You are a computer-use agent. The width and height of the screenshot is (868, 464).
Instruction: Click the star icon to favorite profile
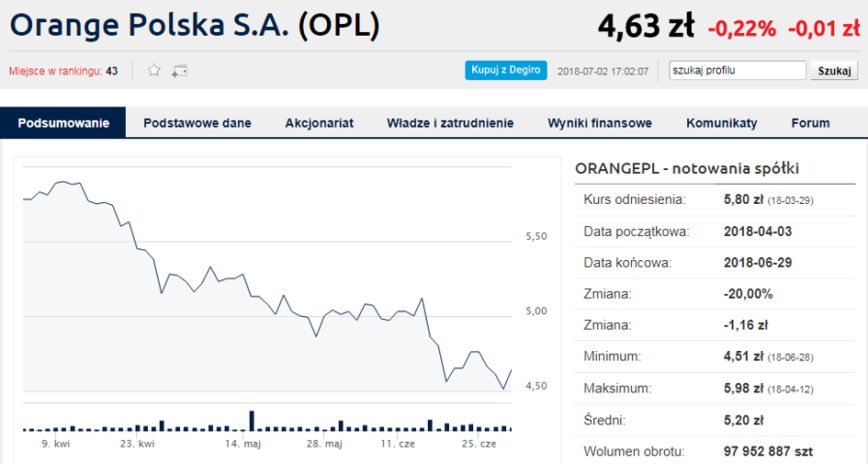(x=154, y=70)
